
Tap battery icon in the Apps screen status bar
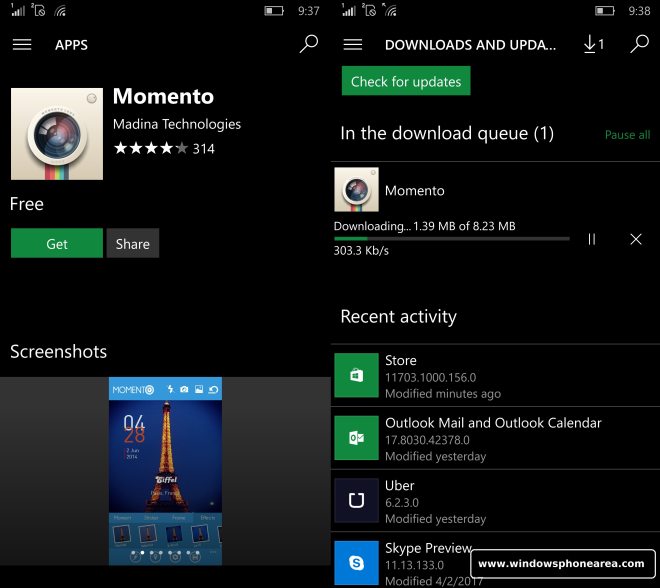tap(274, 11)
